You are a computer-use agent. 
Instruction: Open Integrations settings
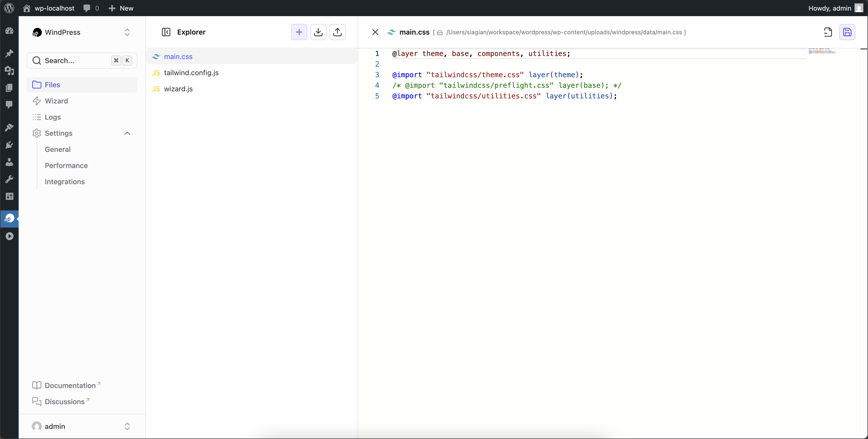(x=65, y=182)
